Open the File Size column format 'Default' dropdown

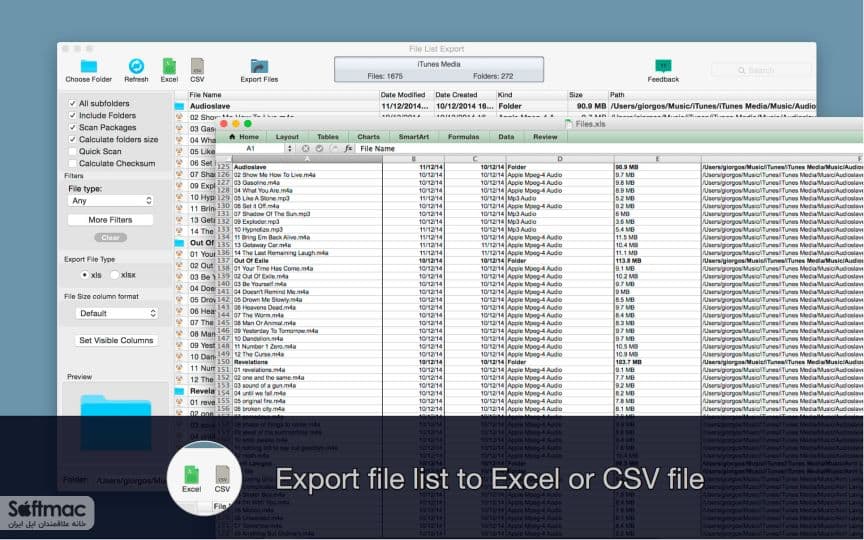coord(116,313)
